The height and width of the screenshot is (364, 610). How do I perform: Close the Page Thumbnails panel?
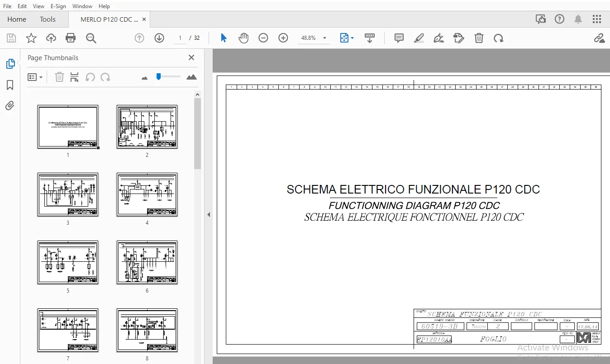[x=191, y=57]
